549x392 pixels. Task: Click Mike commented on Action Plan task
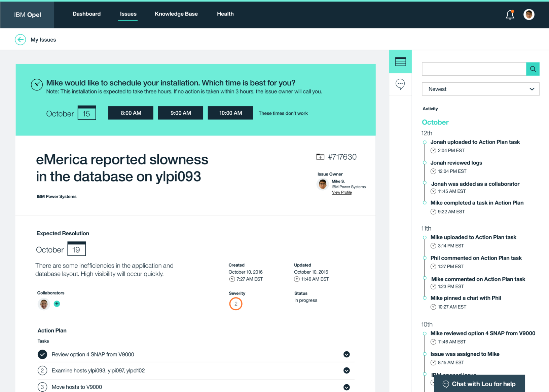[478, 279]
